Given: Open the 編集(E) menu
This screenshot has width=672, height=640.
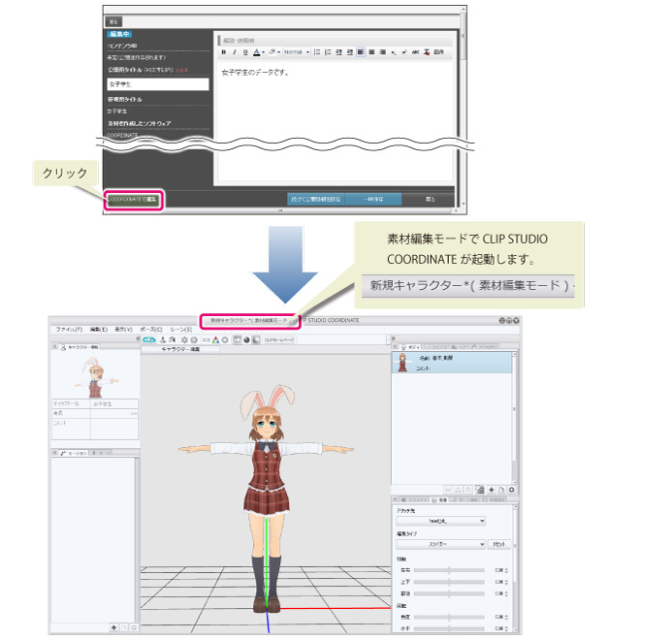Looking at the screenshot, I should (x=99, y=330).
